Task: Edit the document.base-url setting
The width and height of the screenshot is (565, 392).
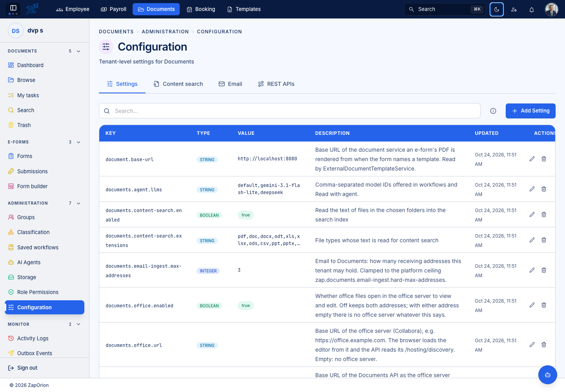Action: coord(532,159)
